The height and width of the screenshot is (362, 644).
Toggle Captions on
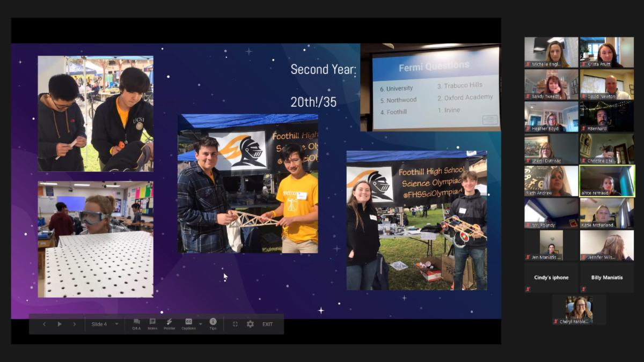(188, 324)
